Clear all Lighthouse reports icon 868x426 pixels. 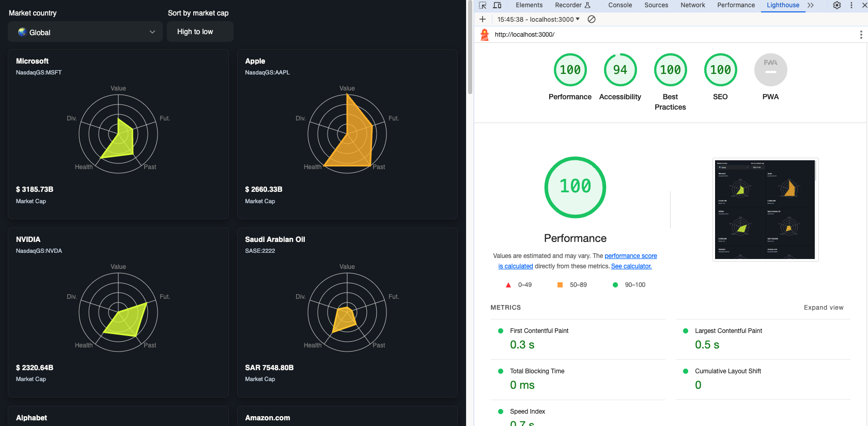pos(592,19)
